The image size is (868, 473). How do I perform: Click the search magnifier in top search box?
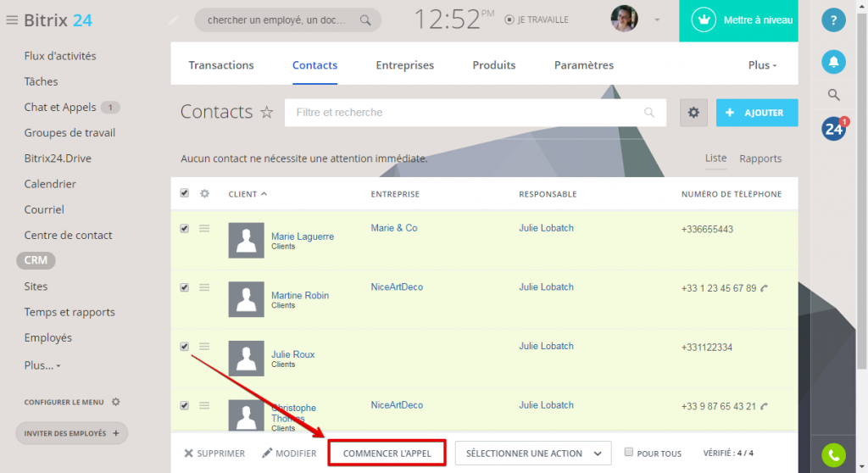365,20
